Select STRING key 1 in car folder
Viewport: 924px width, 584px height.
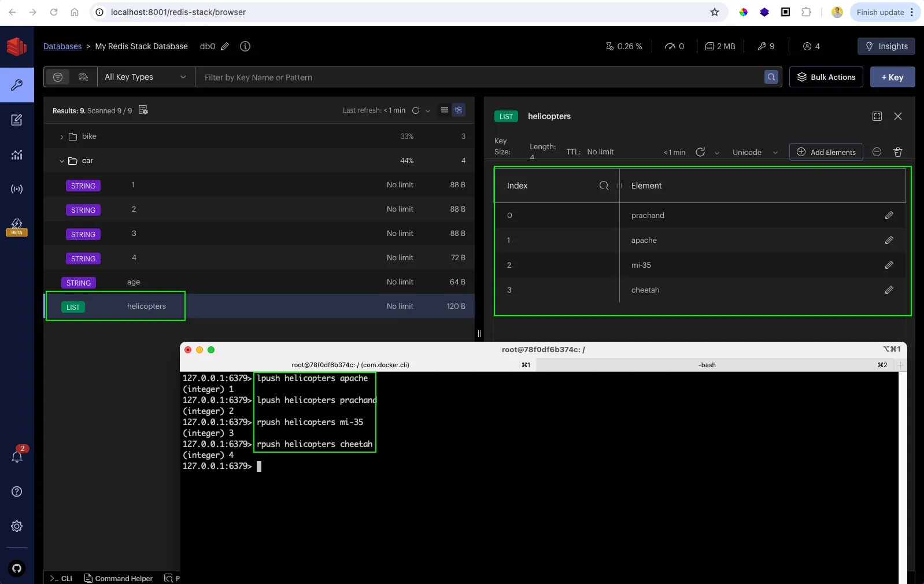[x=259, y=184]
